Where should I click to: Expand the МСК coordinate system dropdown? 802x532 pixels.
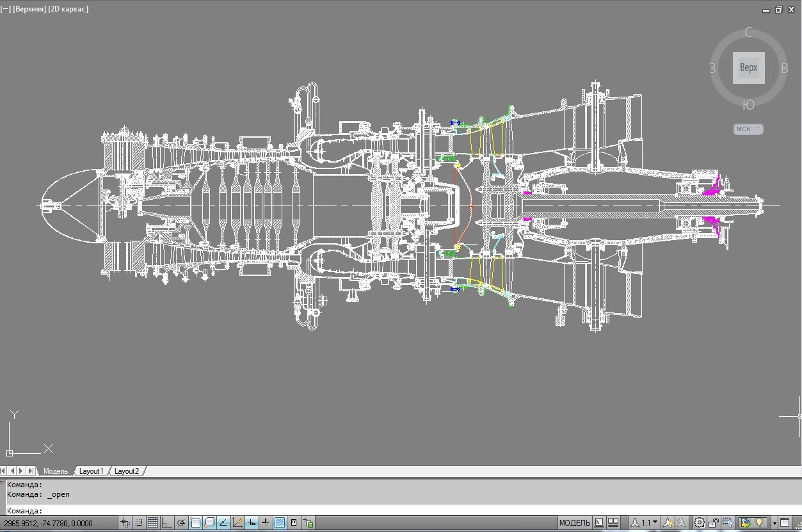[x=748, y=129]
